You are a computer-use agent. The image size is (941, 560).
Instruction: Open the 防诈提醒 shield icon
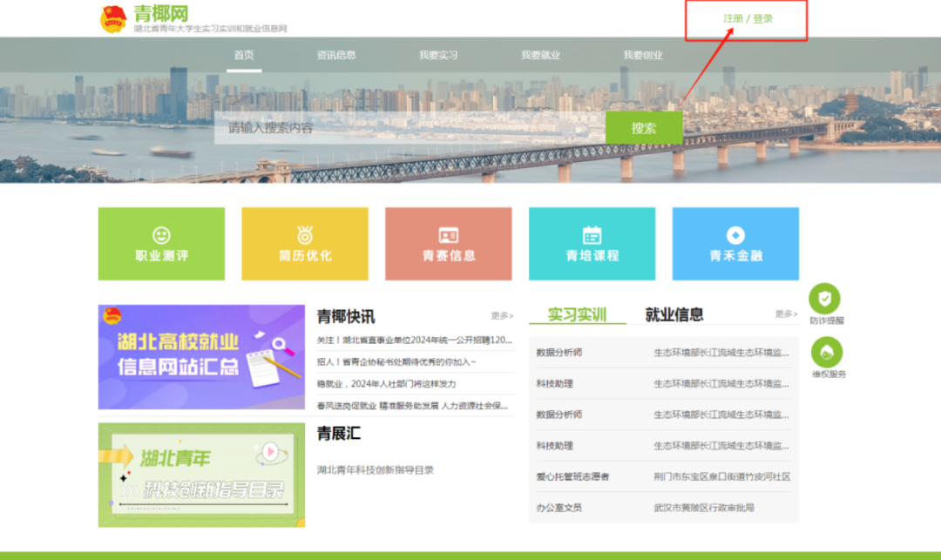coord(824,298)
